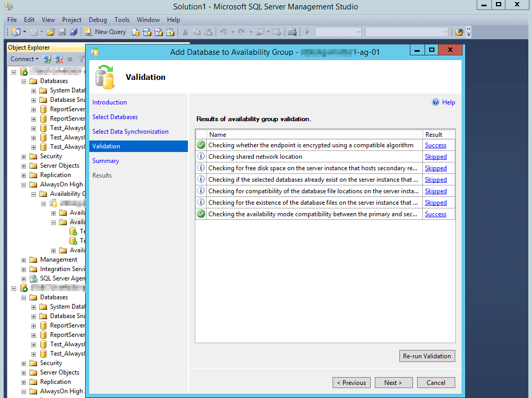Open the Skipped link for shared network location
The image size is (532, 398).
point(435,157)
